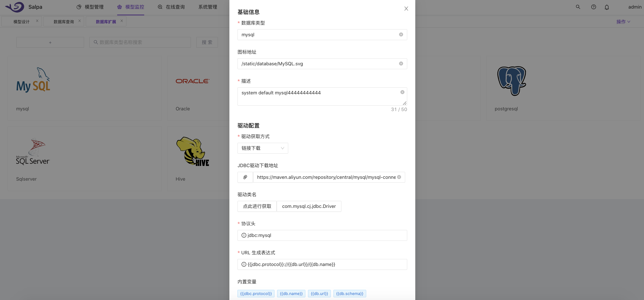Click the Salpa logo
Image resolution: width=644 pixels, height=300 pixels.
pos(15,7)
